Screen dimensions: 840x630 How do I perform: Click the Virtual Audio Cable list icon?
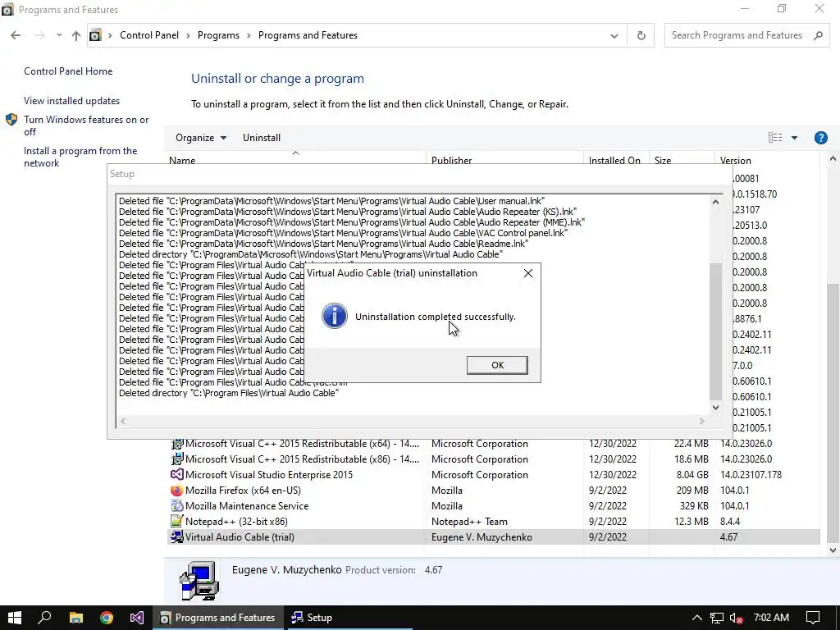(x=177, y=536)
